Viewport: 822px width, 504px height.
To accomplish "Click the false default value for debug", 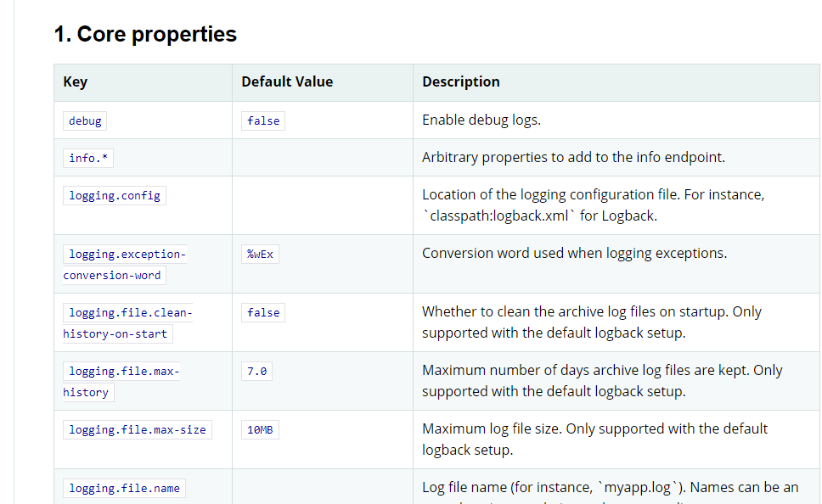I will point(263,121).
